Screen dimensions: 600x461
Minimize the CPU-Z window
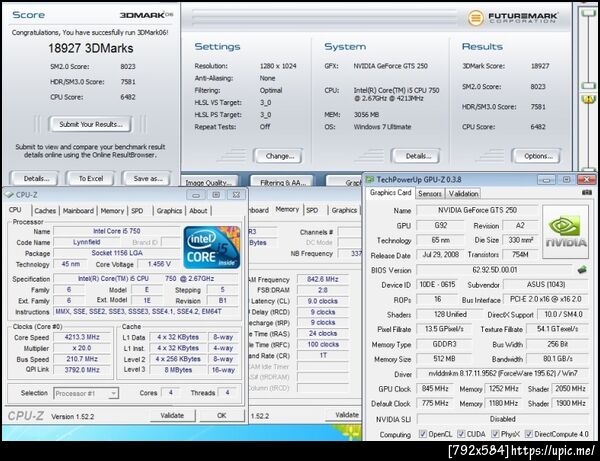click(x=196, y=195)
